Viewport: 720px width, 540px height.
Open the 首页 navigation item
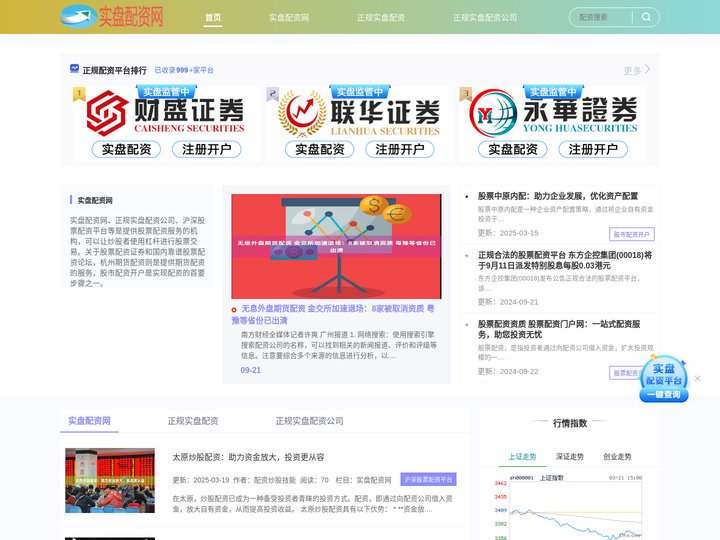point(213,17)
